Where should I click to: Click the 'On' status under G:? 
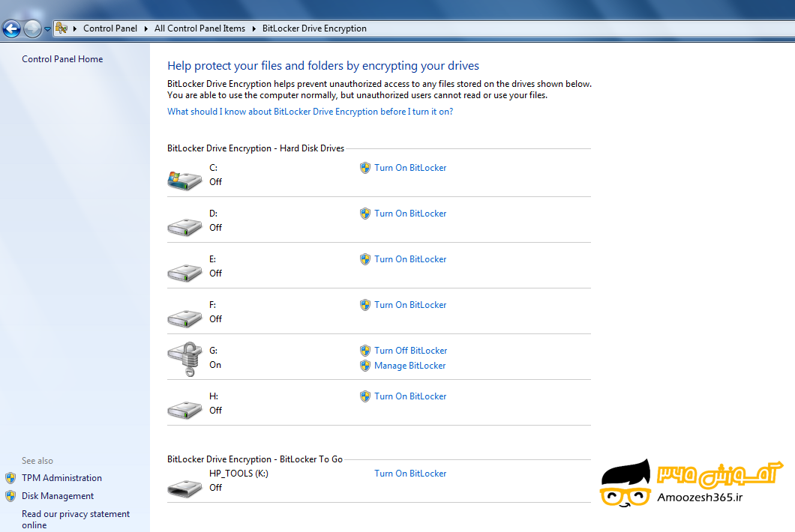coord(215,365)
